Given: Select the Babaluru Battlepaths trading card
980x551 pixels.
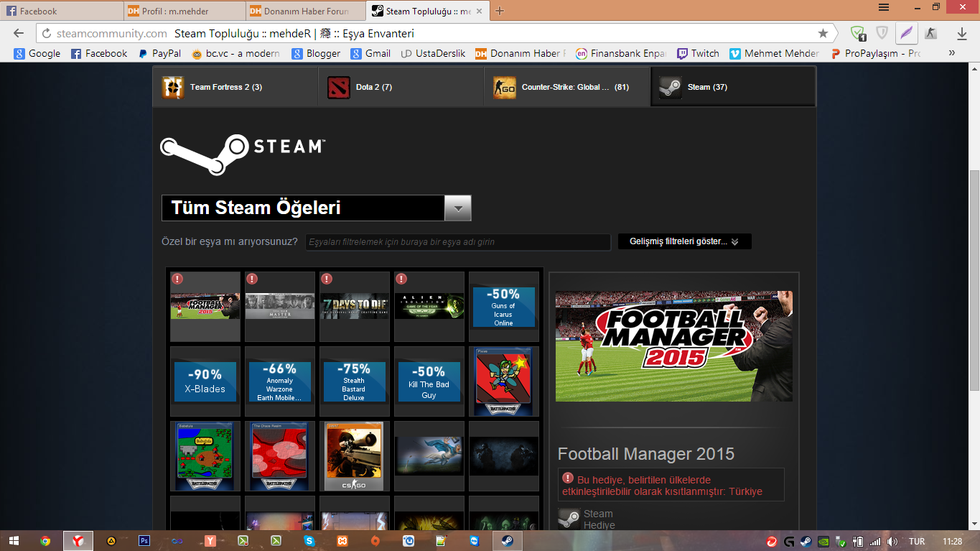Looking at the screenshot, I should point(205,456).
